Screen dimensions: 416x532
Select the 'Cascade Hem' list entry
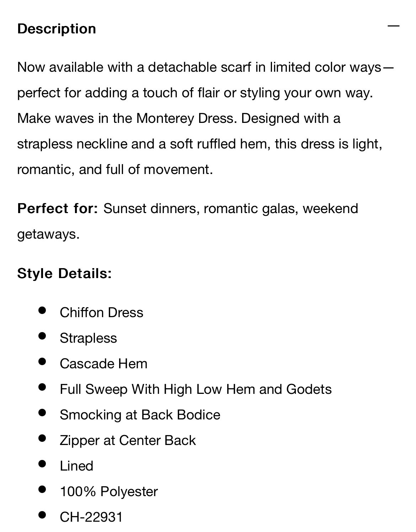[x=103, y=364]
